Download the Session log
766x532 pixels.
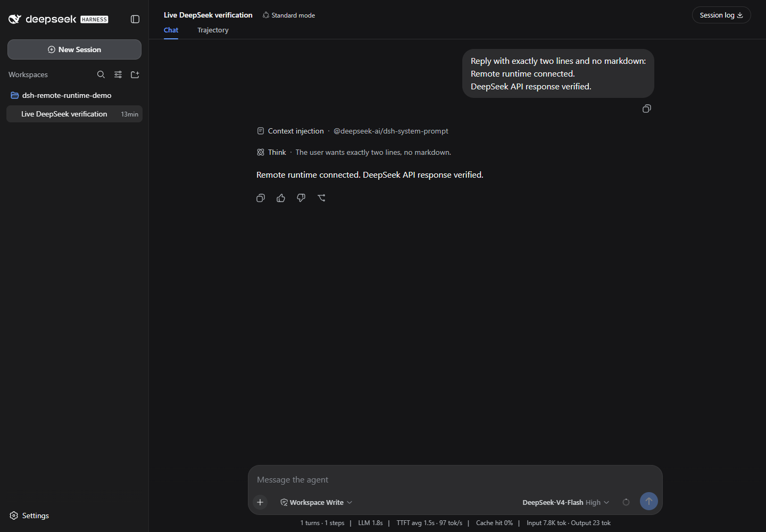(721, 15)
